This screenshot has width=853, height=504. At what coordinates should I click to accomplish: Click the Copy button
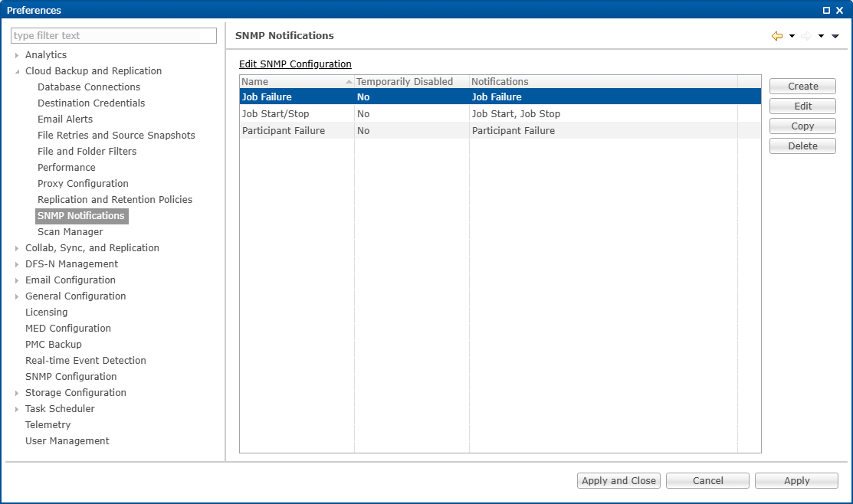click(x=802, y=126)
